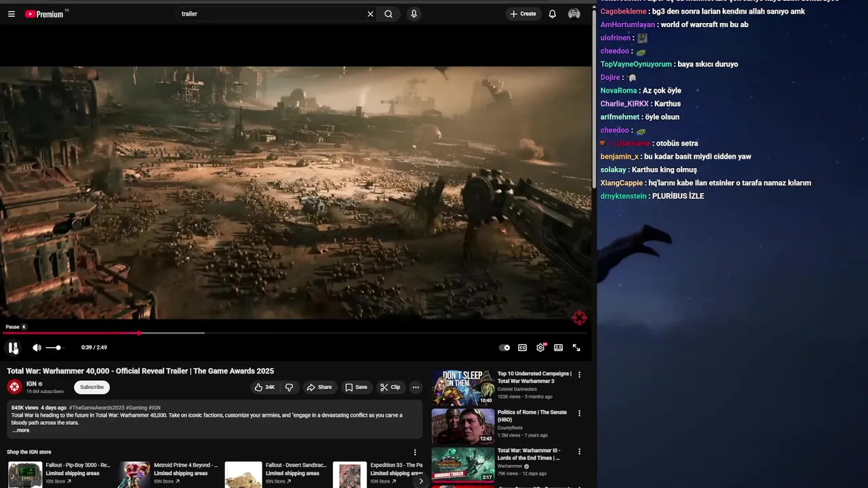
Task: Click chat username AmHortumlayan
Action: [627, 24]
